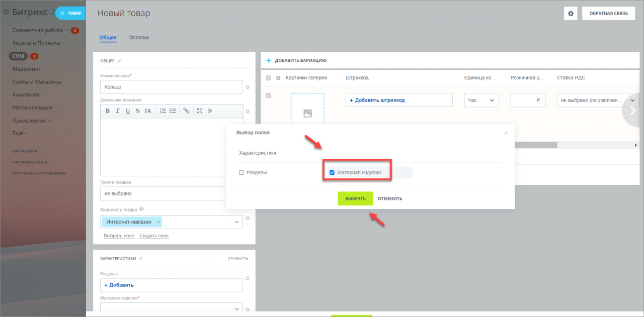This screenshot has height=317, width=644.
Task: Open CRM in the sidebar
Action: tap(18, 56)
